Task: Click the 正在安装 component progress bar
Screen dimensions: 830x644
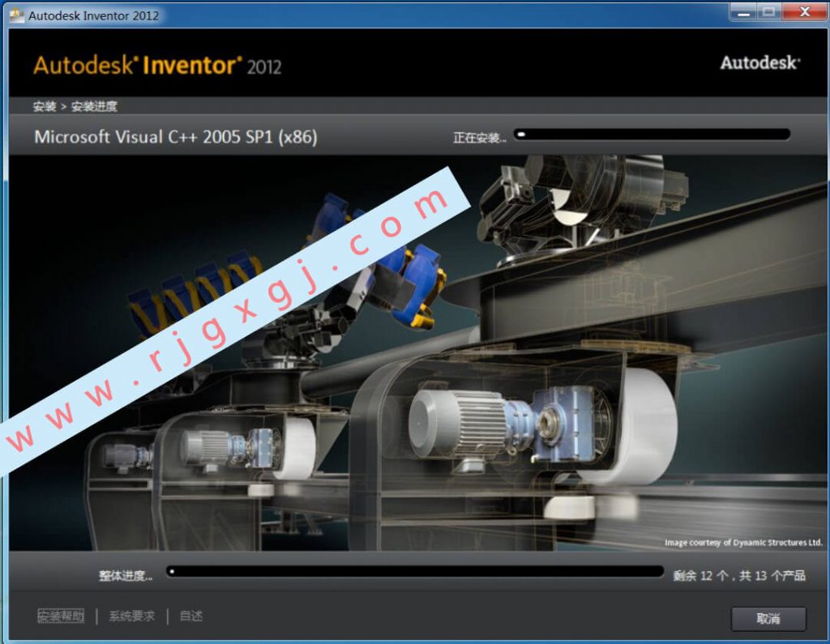Action: [652, 134]
